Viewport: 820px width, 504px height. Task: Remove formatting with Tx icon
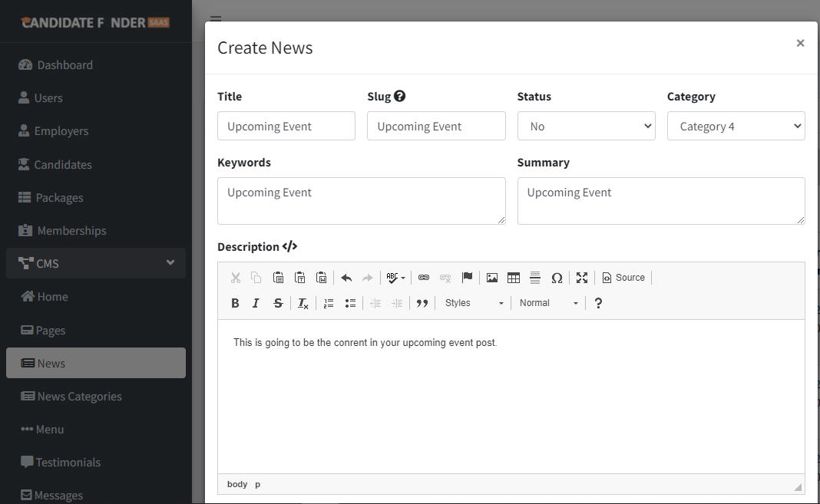pos(303,303)
